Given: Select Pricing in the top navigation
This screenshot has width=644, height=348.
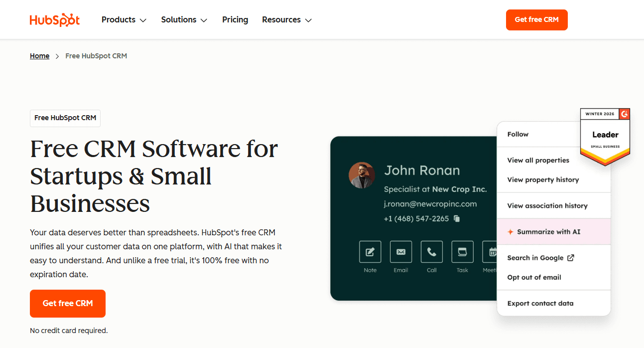Looking at the screenshot, I should (x=235, y=19).
